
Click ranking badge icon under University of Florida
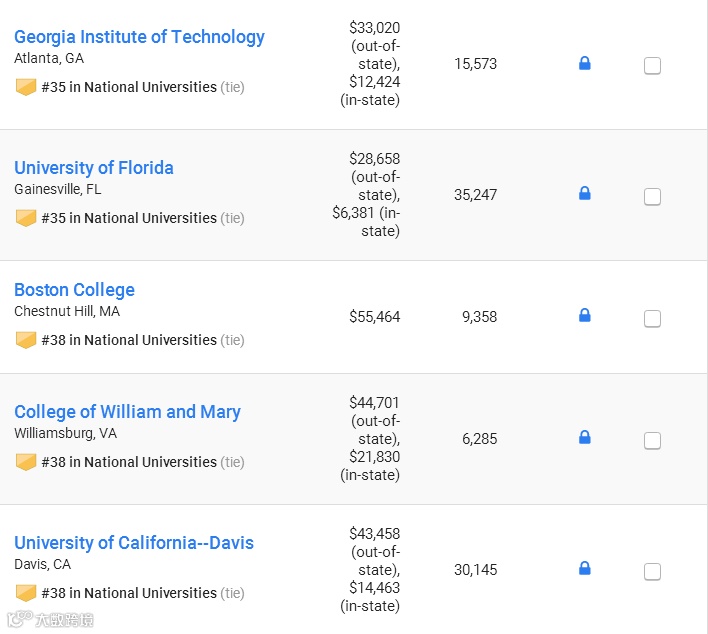pos(26,218)
